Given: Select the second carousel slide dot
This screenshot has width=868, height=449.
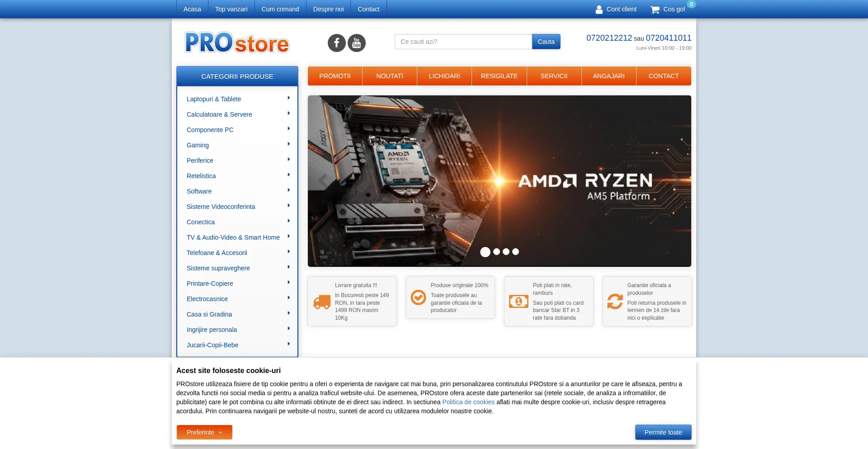Looking at the screenshot, I should click(x=497, y=251).
